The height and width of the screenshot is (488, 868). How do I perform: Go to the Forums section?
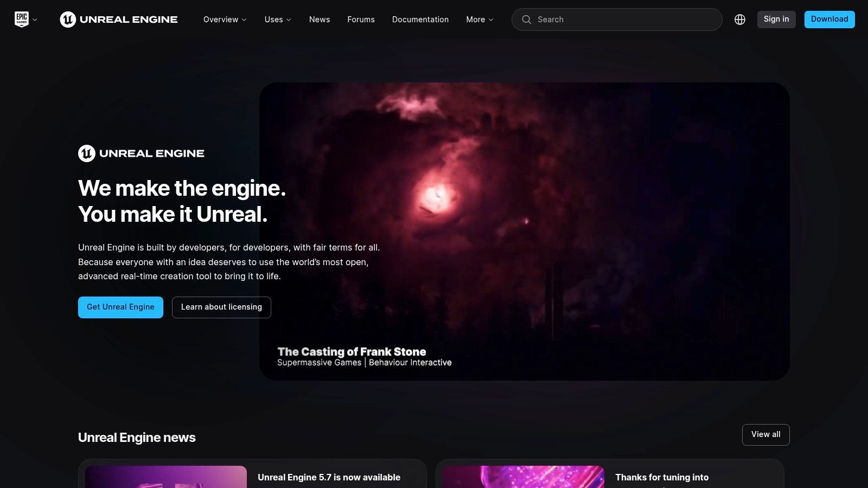360,20
